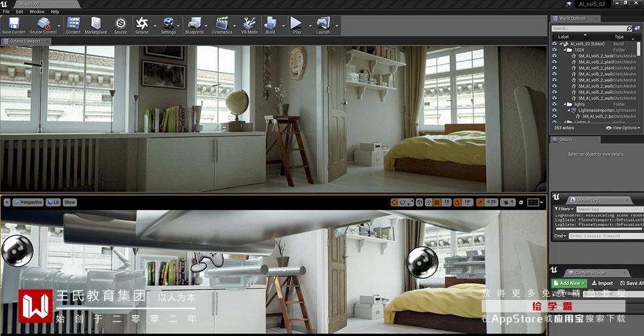Open the Window menu
Screen dimensions: 644x336
tap(37, 12)
